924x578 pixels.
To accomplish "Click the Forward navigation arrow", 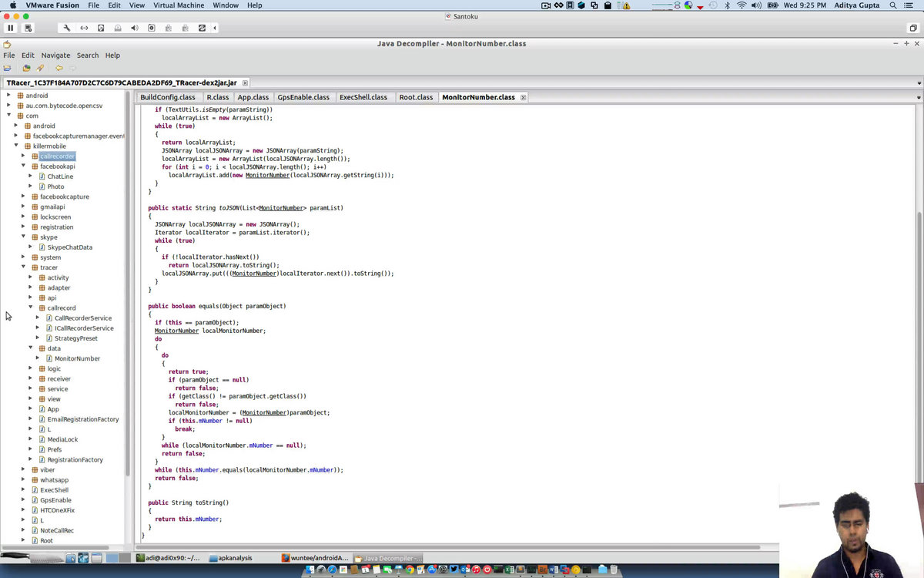I will tap(72, 68).
